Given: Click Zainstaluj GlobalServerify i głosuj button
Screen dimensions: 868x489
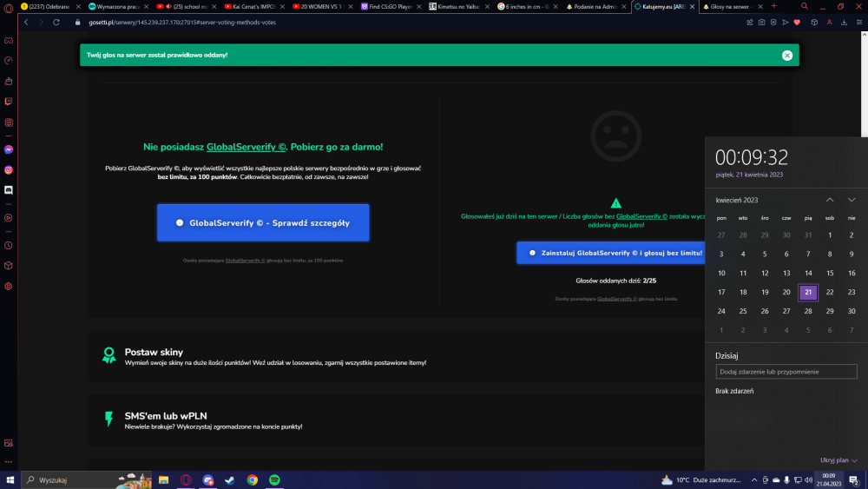Looking at the screenshot, I should click(x=610, y=253).
